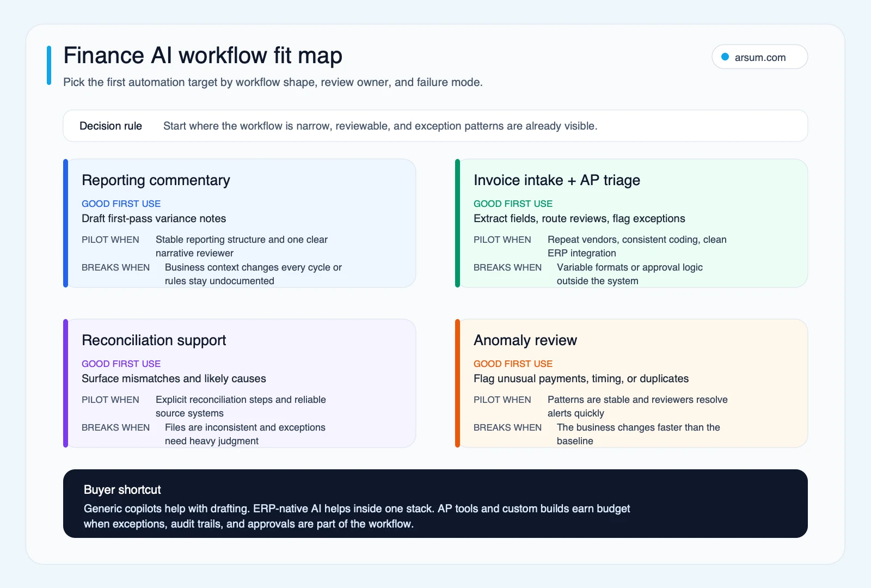Screen dimensions: 871x588
Task: Click 'Surface mismatches and likely causes'
Action: click(174, 378)
